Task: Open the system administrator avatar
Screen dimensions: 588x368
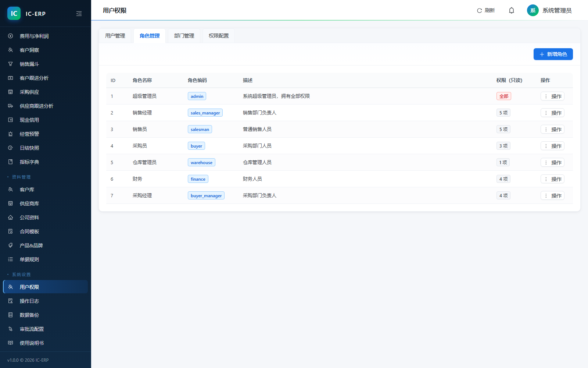Action: point(533,10)
